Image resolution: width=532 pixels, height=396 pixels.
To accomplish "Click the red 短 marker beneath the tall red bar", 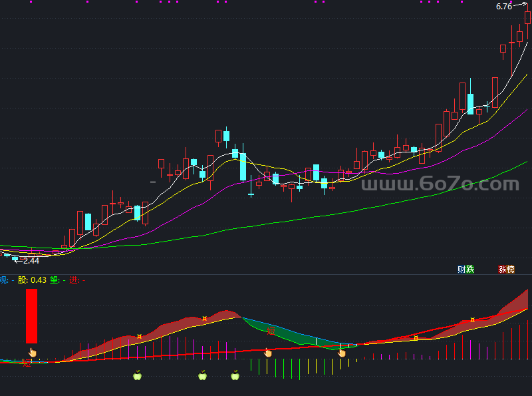I will [x=27, y=364].
